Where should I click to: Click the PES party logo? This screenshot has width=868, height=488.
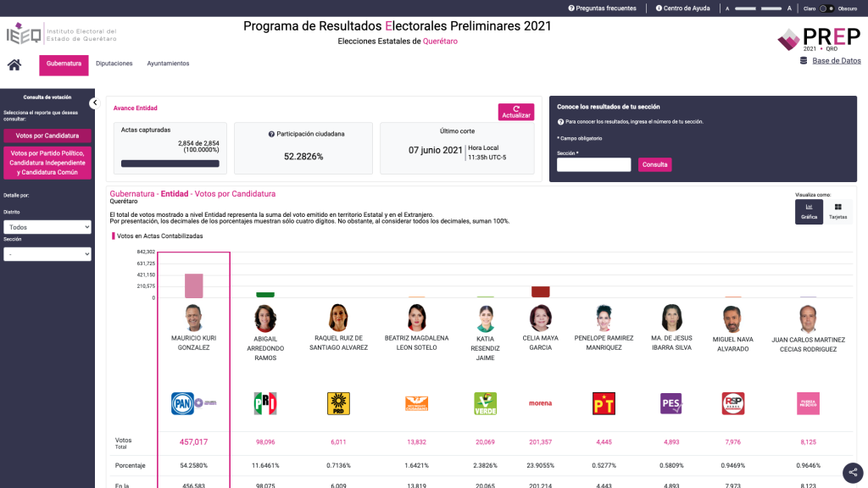671,403
